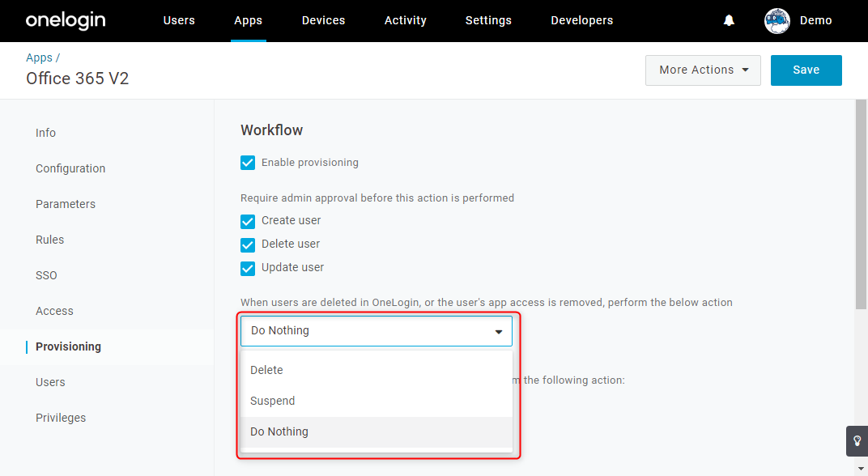Click the OneLogin logo
Viewport: 868px width, 476px height.
click(66, 20)
